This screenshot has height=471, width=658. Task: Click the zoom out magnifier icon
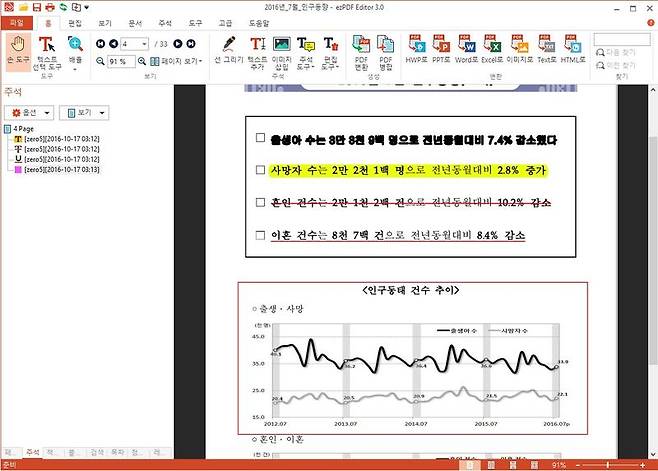coord(100,61)
